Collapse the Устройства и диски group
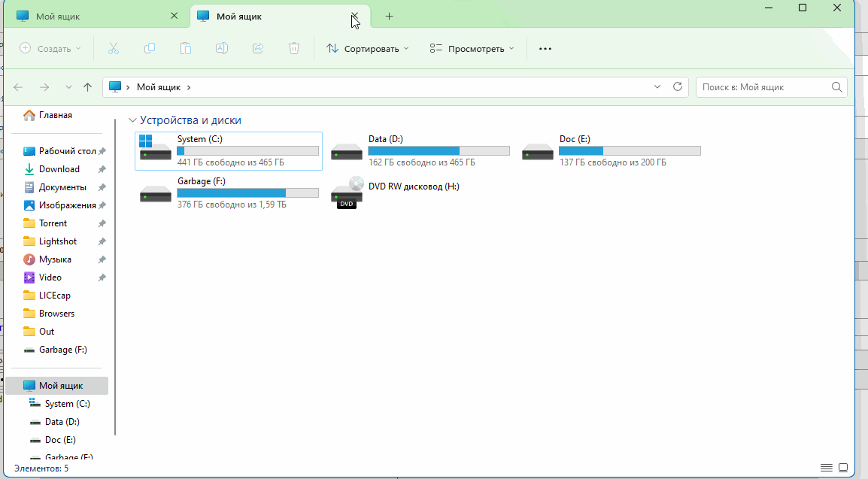Image resolution: width=868 pixels, height=479 pixels. tap(133, 120)
